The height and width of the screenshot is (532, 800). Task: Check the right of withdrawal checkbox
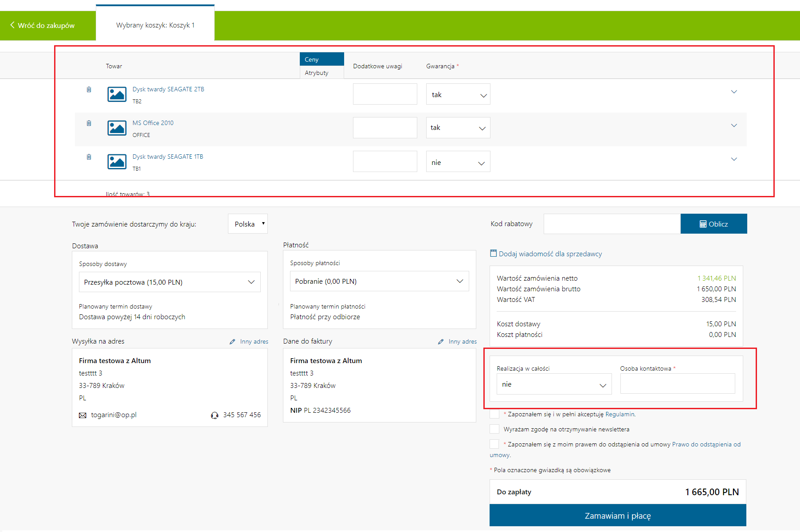(x=494, y=444)
